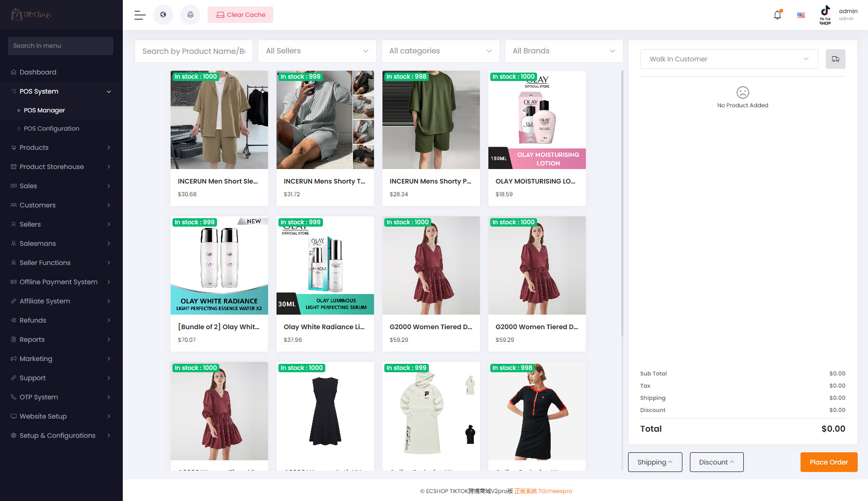Click in the product name search field
The width and height of the screenshot is (868, 501).
[x=194, y=51]
